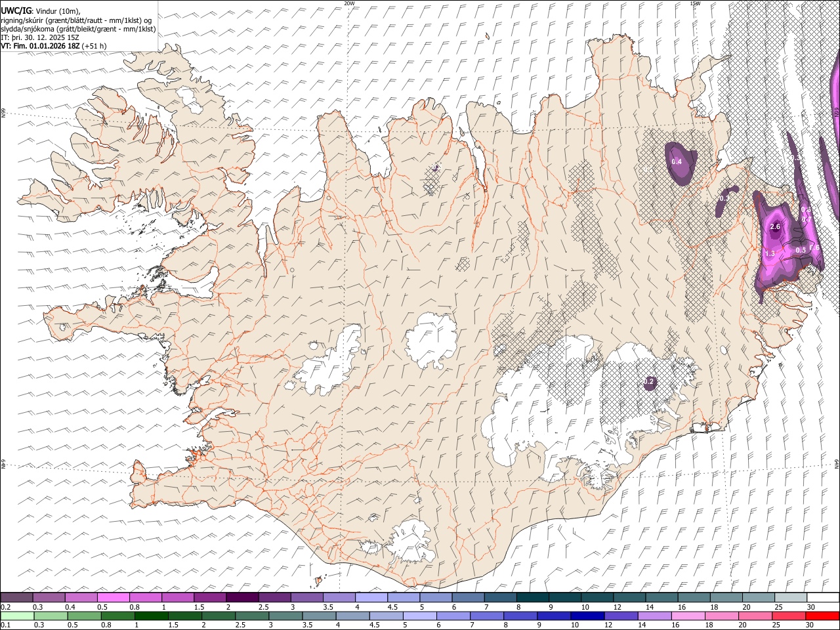This screenshot has height=630, width=840.
Task: Select the lower legend swatch between 2.5 and 3
Action: click(251, 616)
